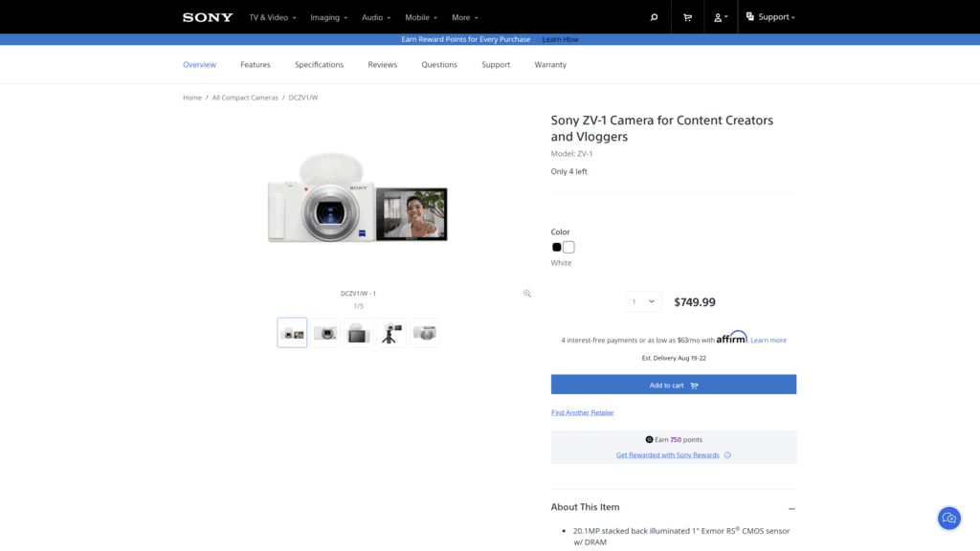Click the Learn How rewards link
This screenshot has height=551, width=980.
click(x=560, y=39)
